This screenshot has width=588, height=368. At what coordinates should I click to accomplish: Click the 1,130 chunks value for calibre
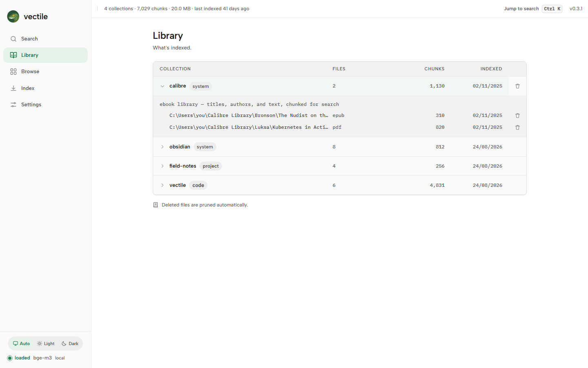[x=437, y=86]
